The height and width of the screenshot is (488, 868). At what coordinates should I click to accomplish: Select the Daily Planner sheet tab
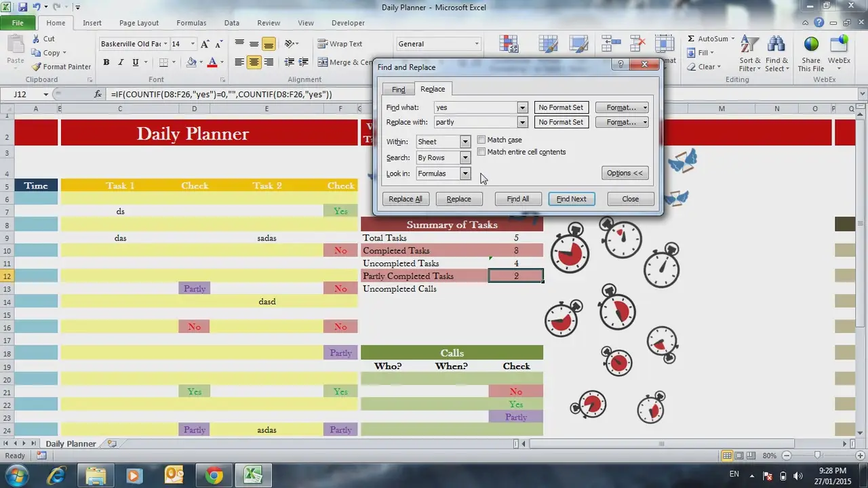click(x=71, y=444)
